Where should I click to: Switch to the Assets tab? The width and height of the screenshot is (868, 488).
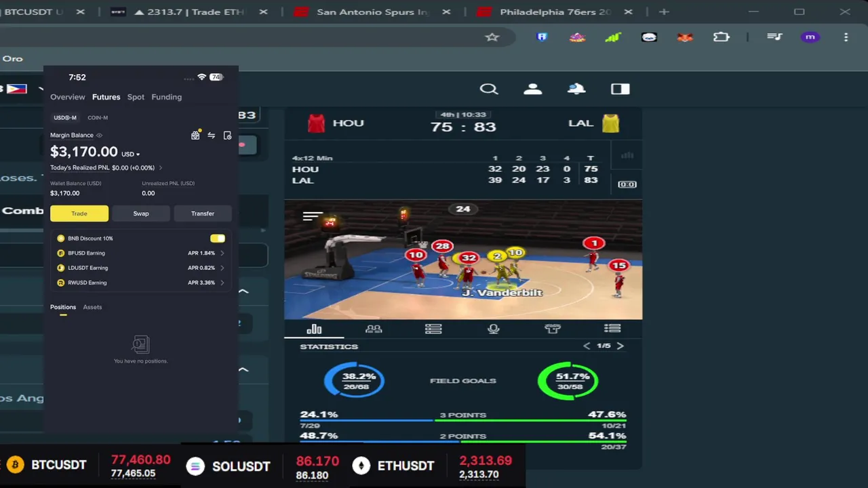click(92, 307)
